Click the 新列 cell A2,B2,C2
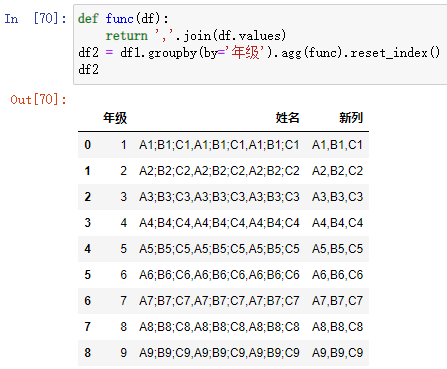Viewport: 447px width, 369px height. coord(337,171)
